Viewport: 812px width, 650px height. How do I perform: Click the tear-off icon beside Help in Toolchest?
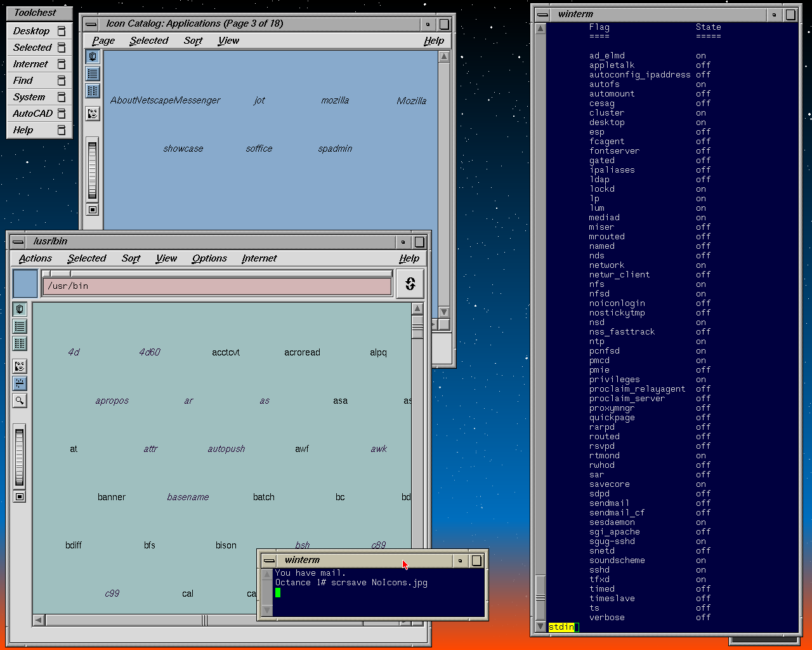(x=62, y=130)
